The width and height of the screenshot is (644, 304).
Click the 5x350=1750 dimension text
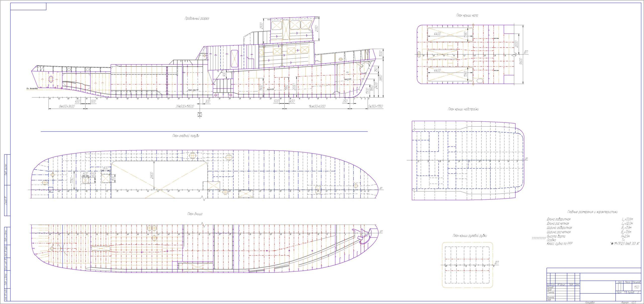375,106
